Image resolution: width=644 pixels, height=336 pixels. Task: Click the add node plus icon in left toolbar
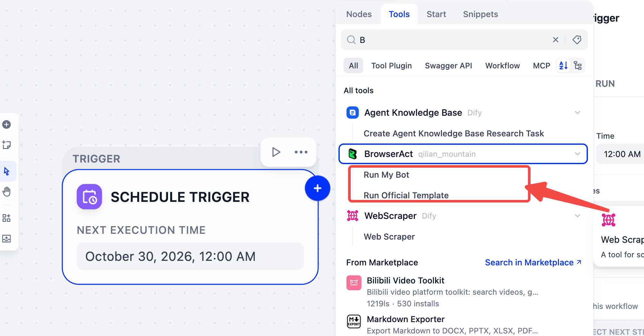tap(6, 124)
